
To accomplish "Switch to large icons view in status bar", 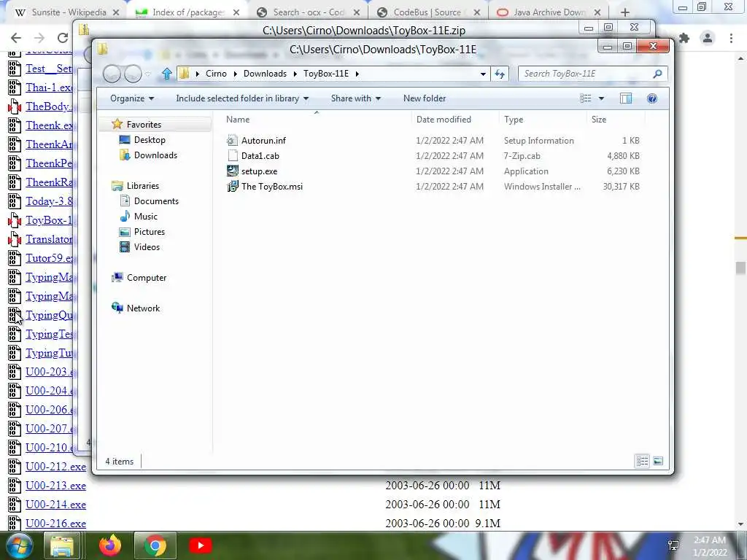I will [658, 461].
